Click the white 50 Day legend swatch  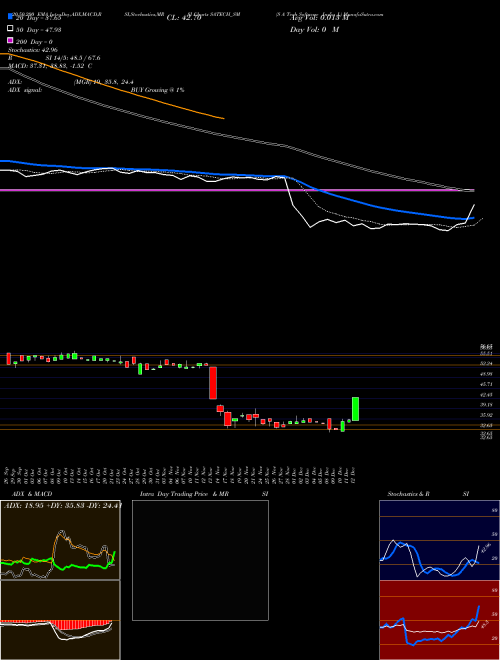(10, 28)
